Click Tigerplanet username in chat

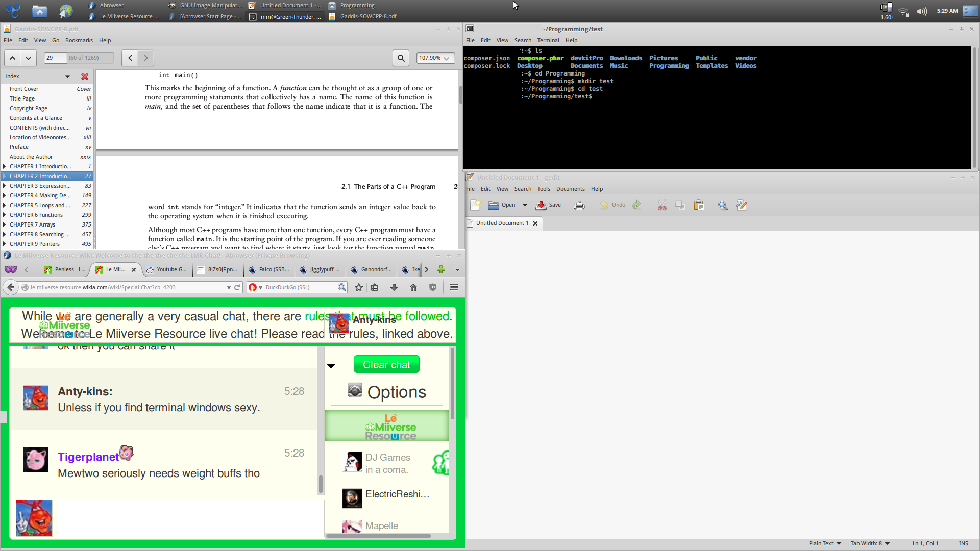(88, 457)
